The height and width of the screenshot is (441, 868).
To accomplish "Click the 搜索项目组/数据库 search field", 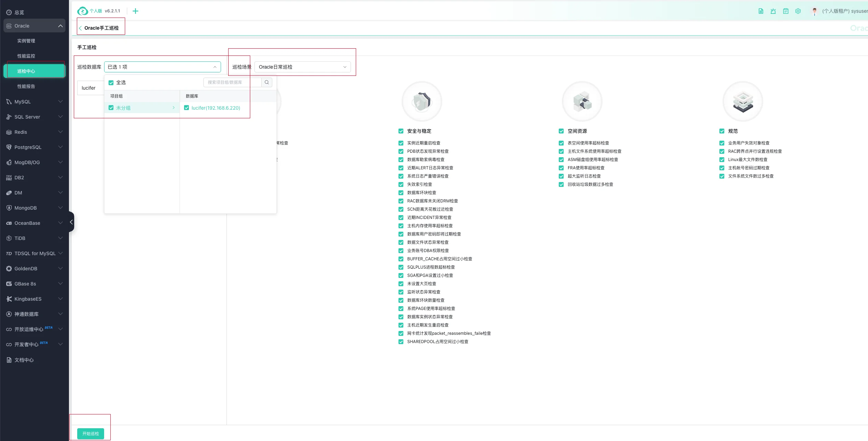I will click(x=233, y=82).
